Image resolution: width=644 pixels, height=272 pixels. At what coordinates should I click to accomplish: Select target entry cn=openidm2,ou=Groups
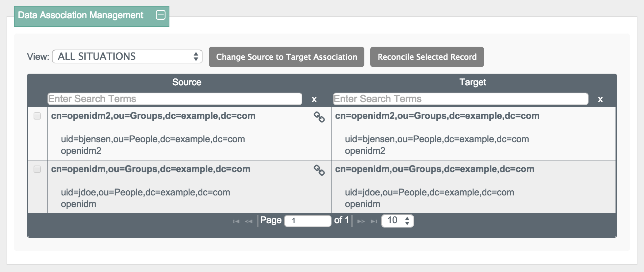pos(437,116)
